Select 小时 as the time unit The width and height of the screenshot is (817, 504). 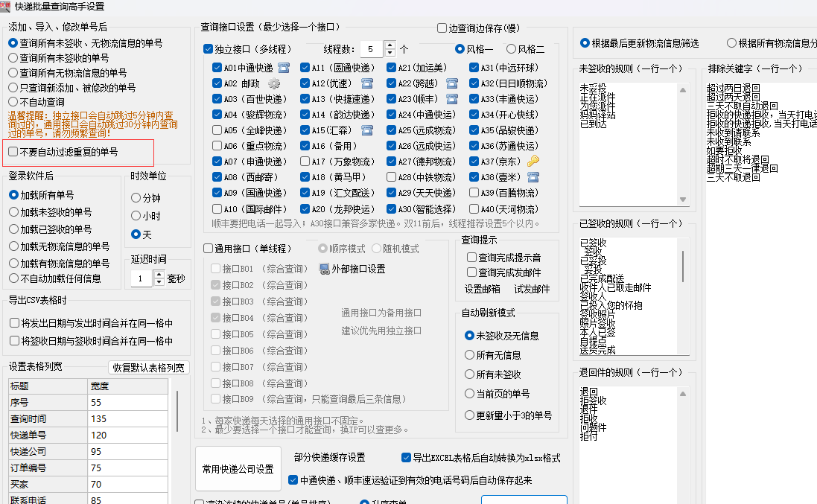(x=136, y=216)
